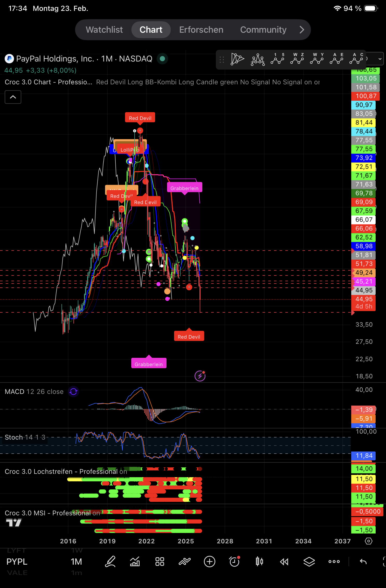Toggle the green market status dot
The image size is (386, 588).
coord(162,59)
